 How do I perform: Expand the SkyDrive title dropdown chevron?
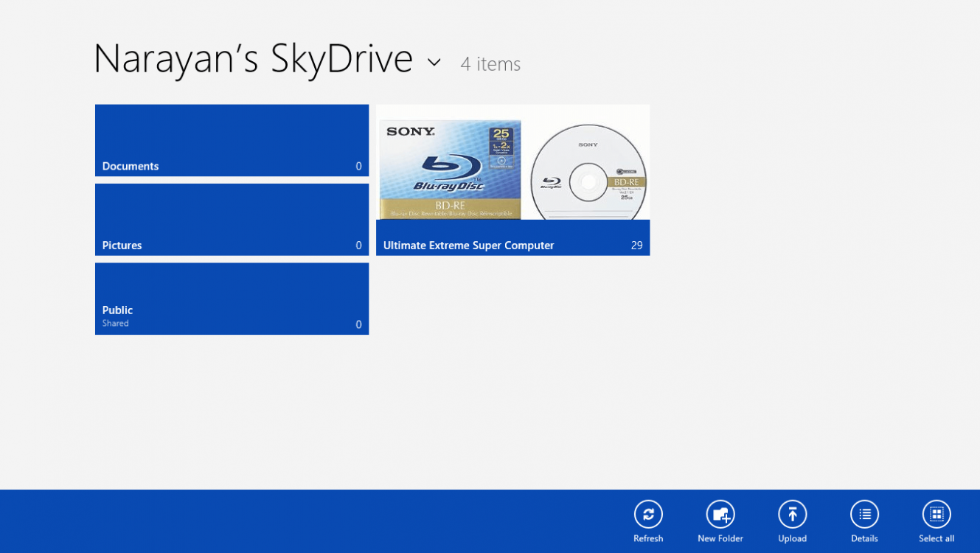coord(434,63)
